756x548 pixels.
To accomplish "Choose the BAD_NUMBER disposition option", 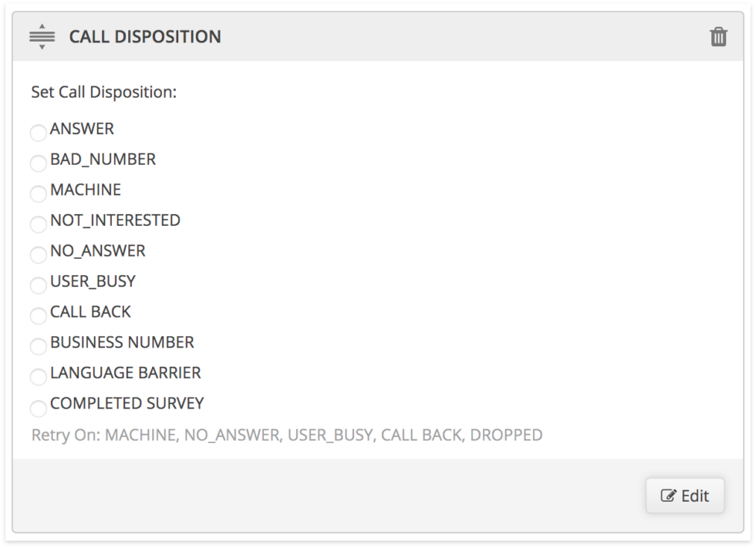I will click(x=38, y=163).
